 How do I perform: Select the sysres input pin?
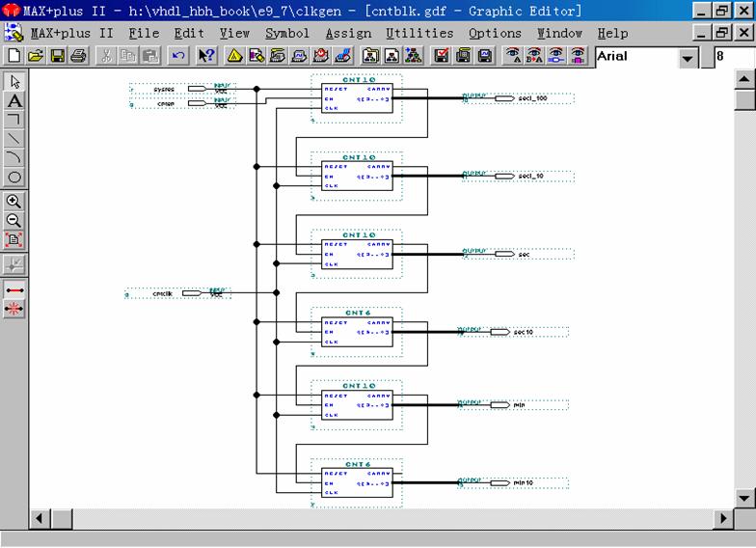point(182,89)
